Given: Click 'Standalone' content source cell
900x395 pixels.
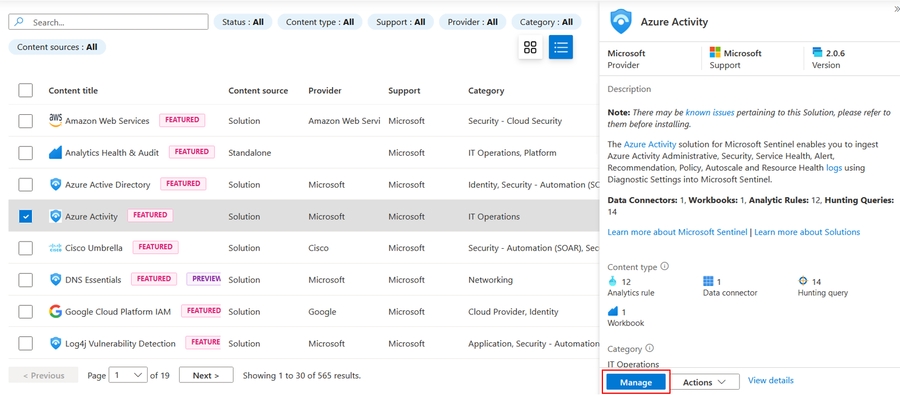Looking at the screenshot, I should coord(250,153).
